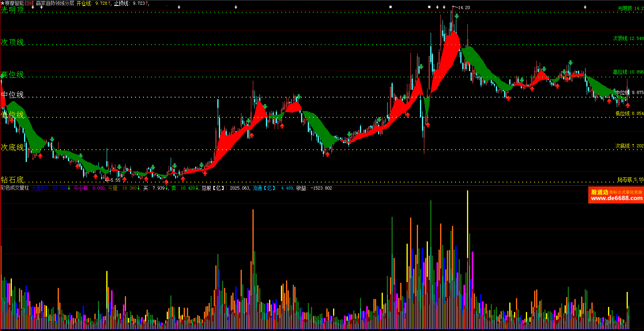Screen dimensions: 644x331
Task: Click the rightmost red buy arrow on the chart
Action: [x=627, y=105]
